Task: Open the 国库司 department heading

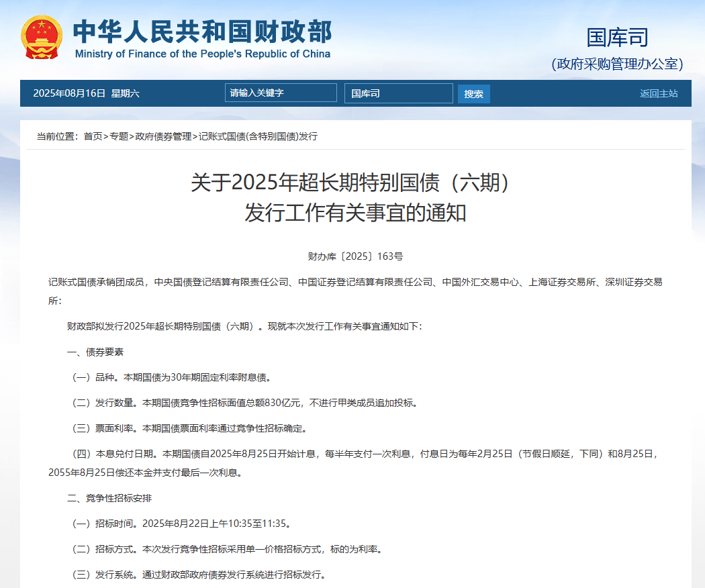Action: tap(617, 38)
